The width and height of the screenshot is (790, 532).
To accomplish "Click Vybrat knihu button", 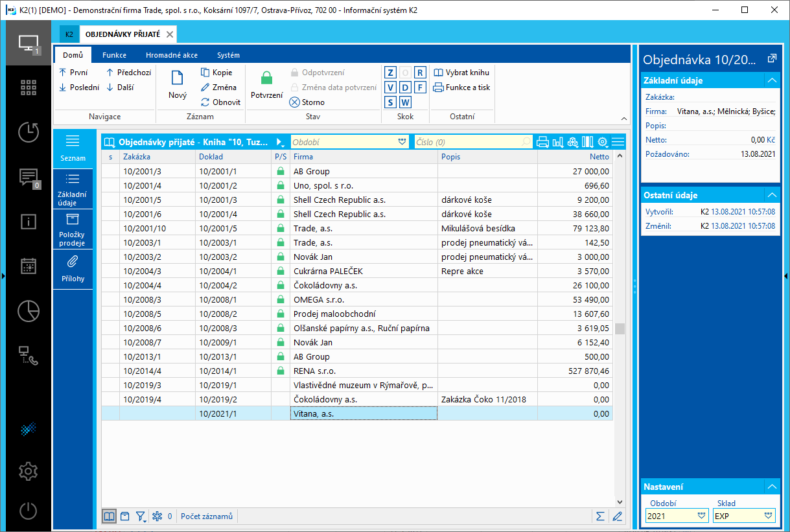I will [461, 73].
